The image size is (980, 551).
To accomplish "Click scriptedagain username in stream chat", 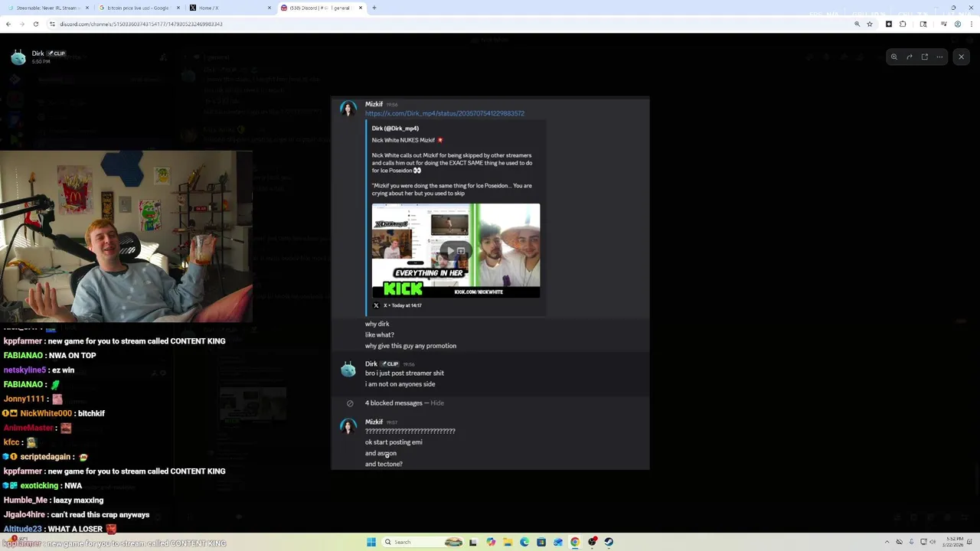I will point(45,457).
